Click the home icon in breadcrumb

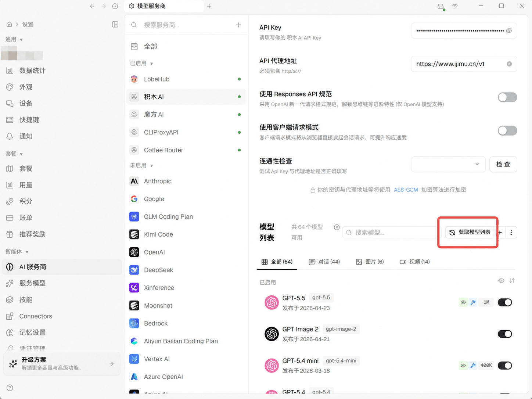(9, 24)
